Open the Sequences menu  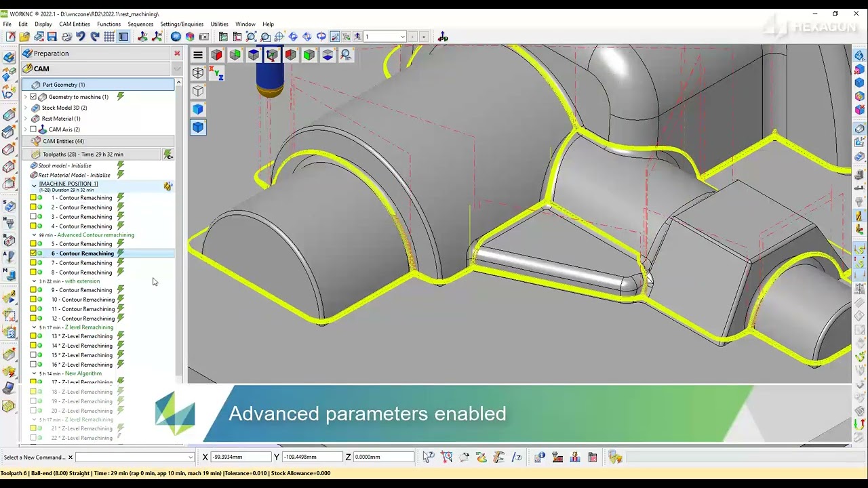[140, 24]
